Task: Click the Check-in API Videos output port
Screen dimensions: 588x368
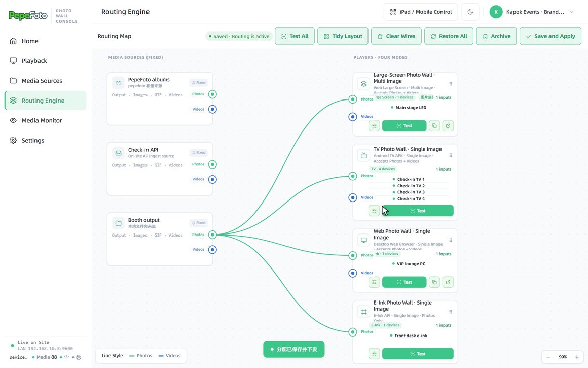Action: (x=212, y=180)
